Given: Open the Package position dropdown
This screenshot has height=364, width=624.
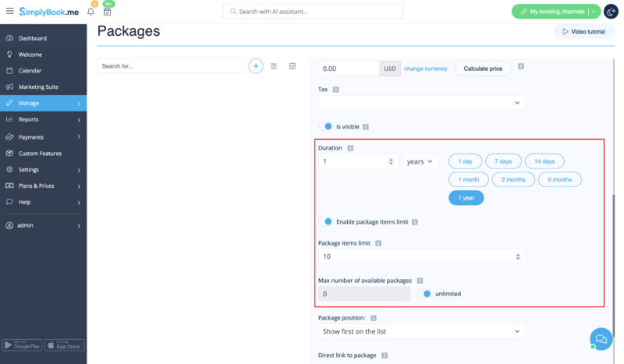Looking at the screenshot, I should (422, 331).
